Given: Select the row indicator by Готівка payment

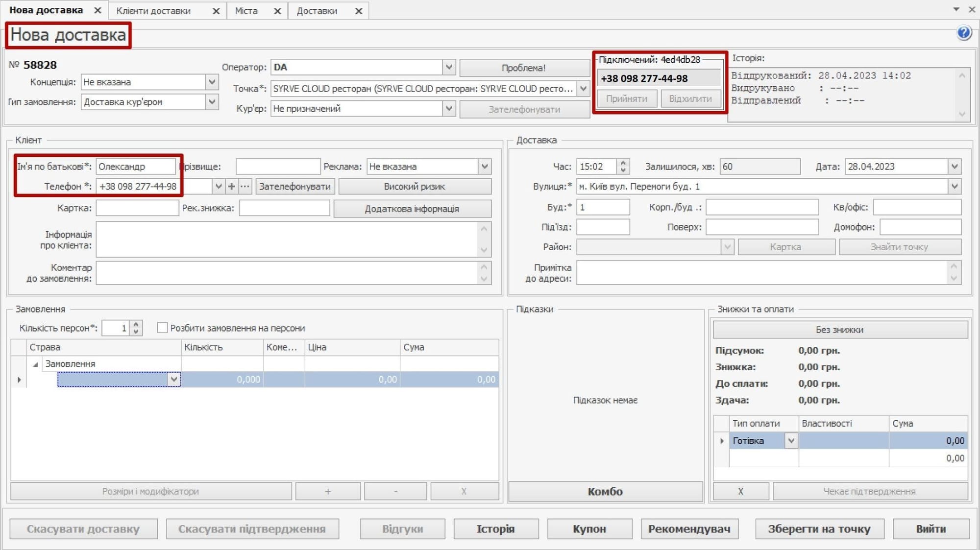Looking at the screenshot, I should tap(722, 441).
